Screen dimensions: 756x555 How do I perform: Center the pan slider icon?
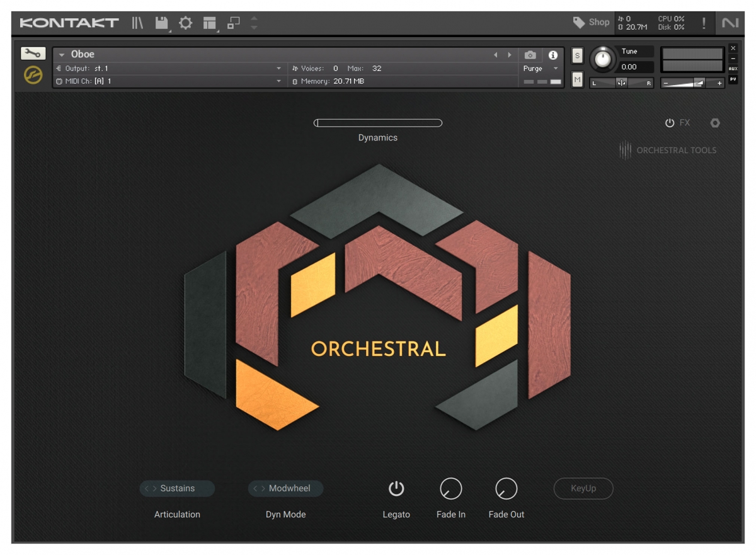point(621,83)
